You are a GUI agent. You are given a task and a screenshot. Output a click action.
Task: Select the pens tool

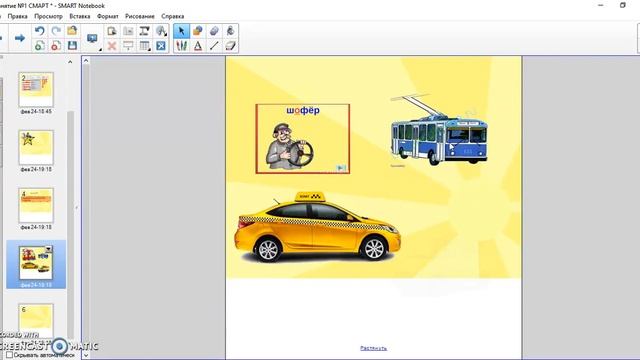[x=182, y=46]
